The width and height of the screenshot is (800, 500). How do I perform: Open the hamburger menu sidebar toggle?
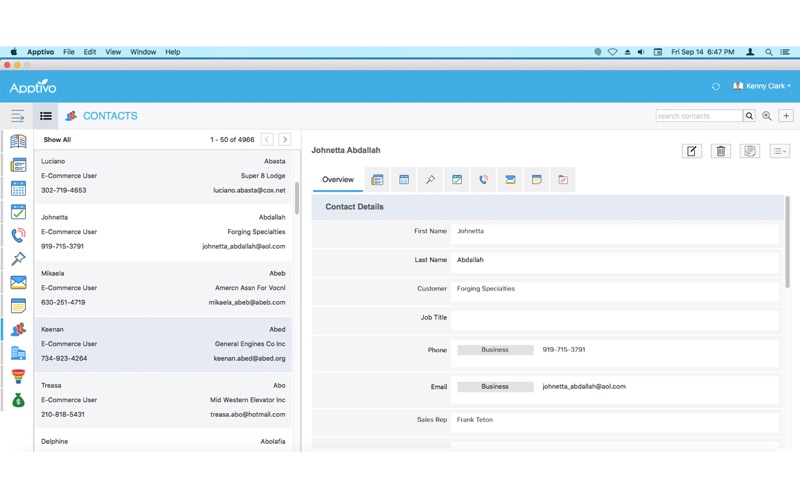pos(17,116)
